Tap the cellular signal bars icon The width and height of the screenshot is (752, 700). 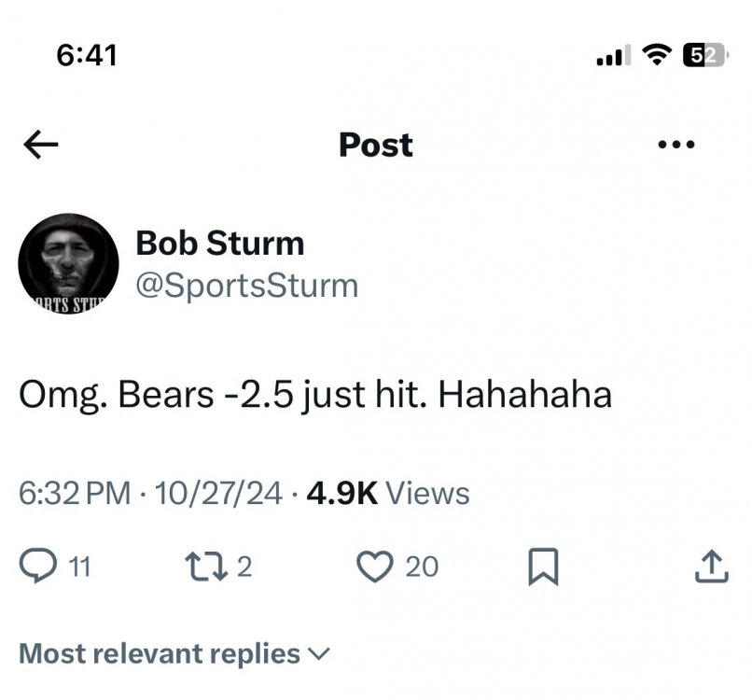coord(612,56)
